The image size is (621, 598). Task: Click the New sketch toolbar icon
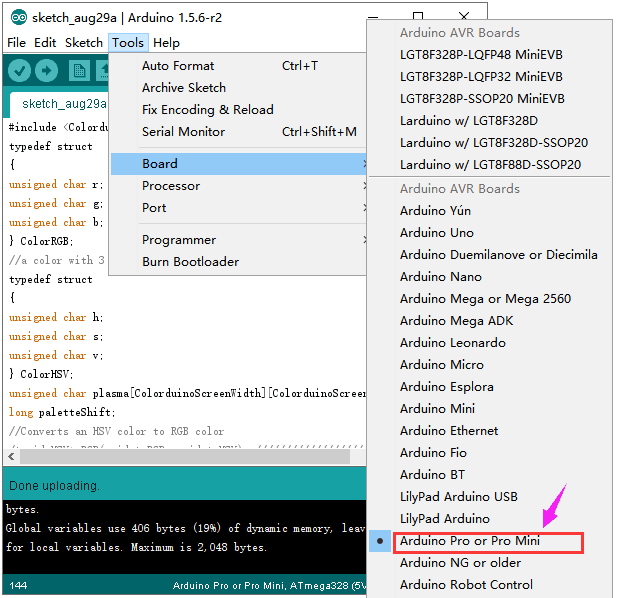[x=79, y=71]
